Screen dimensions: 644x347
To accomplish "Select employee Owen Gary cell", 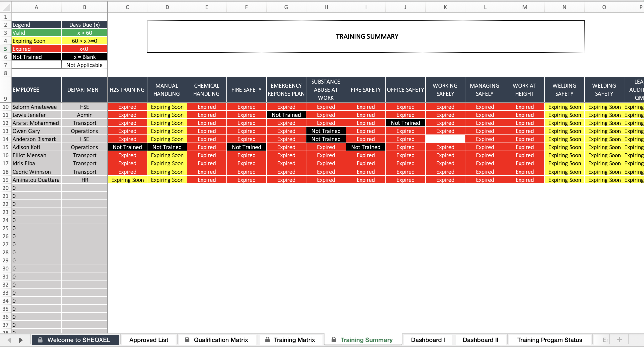I will 36,131.
